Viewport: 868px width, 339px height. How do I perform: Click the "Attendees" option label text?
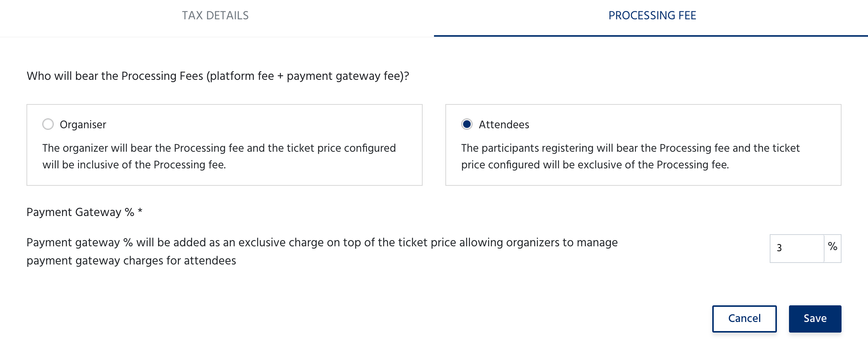click(x=504, y=124)
